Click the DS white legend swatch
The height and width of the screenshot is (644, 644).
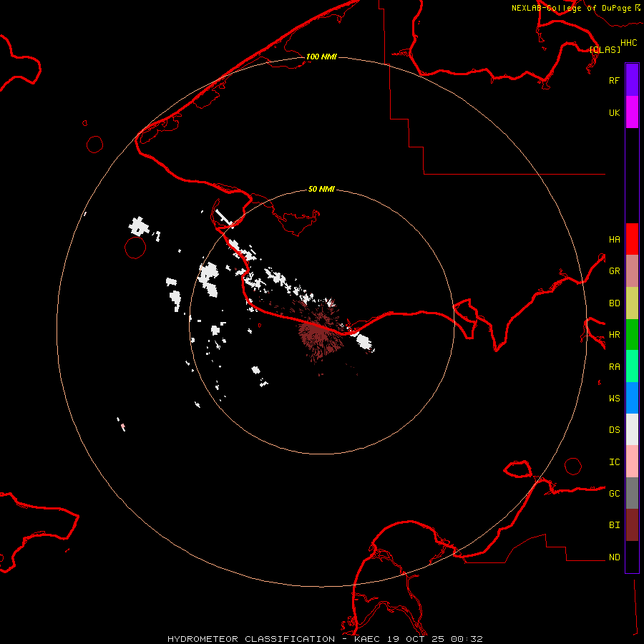click(x=632, y=429)
